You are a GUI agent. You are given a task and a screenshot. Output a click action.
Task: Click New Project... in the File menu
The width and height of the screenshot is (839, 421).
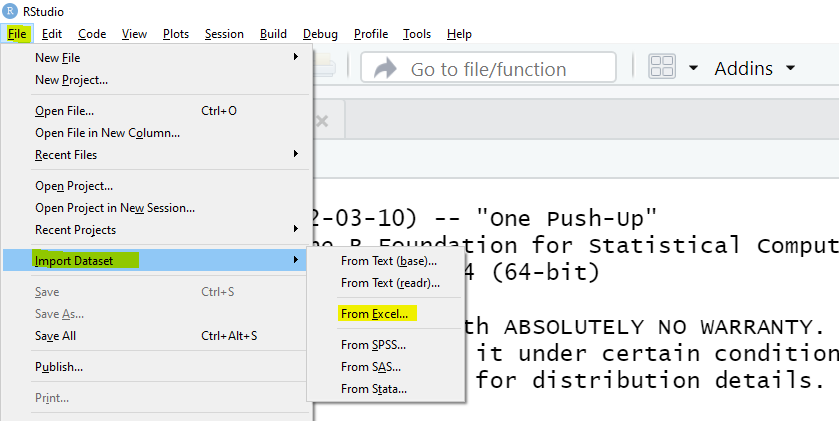71,80
